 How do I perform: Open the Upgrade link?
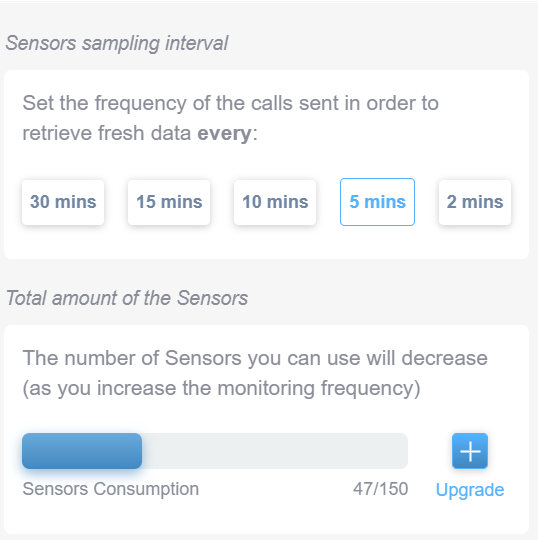tap(470, 489)
